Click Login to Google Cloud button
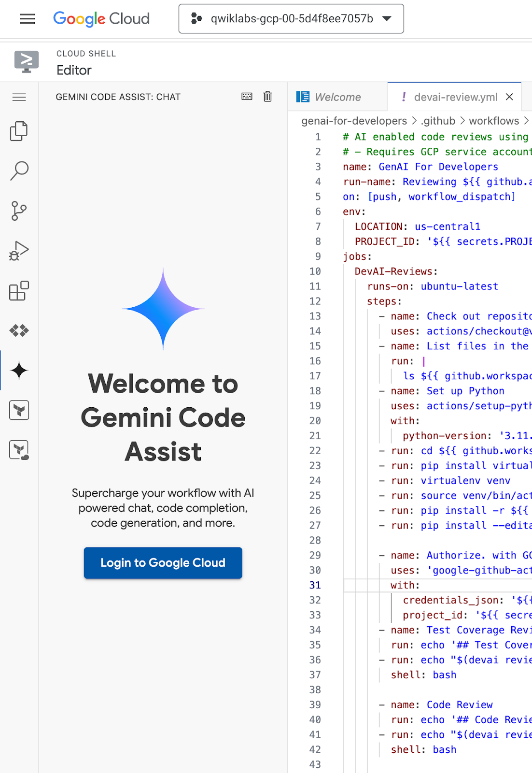 coord(163,563)
